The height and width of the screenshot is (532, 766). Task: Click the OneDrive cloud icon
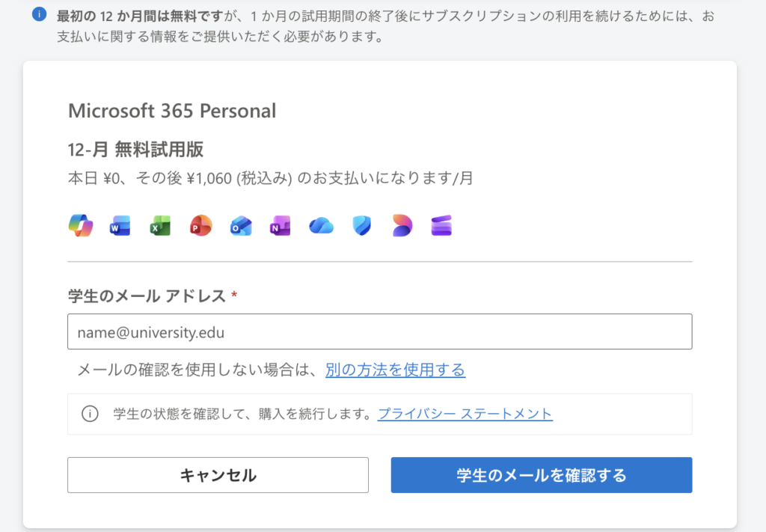pos(321,225)
